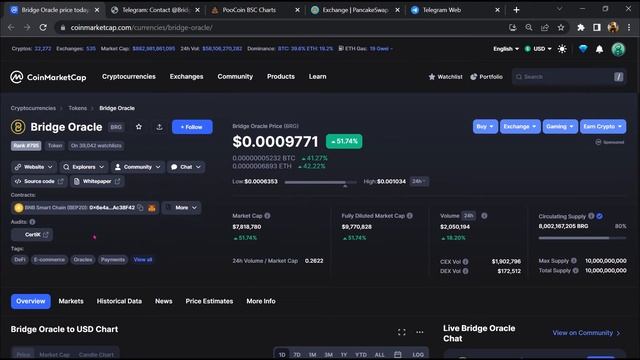Viewport: 640px width, 360px height.
Task: Open browser extensions puzzle icon
Action: (580, 27)
